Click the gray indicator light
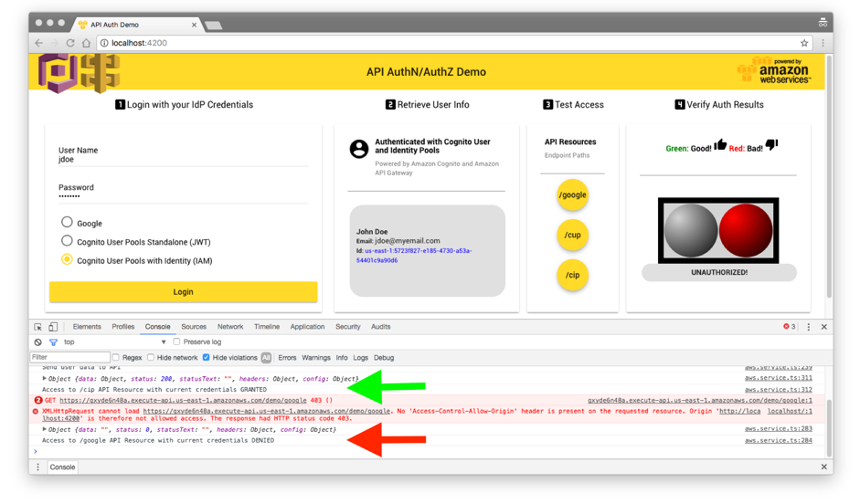Image resolution: width=860 pixels, height=504 pixels. click(x=691, y=231)
